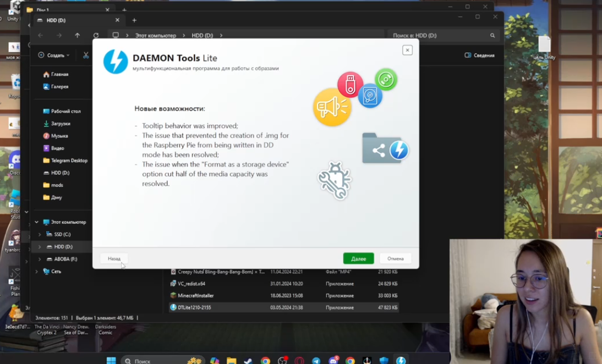
Task: Open Steam from taskbar
Action: [x=248, y=361]
